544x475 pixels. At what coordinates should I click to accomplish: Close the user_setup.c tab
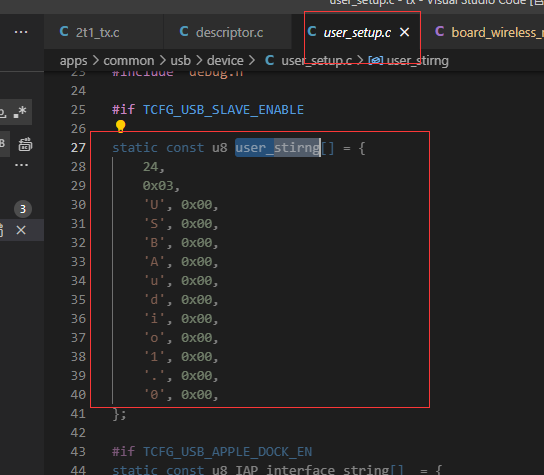(405, 32)
